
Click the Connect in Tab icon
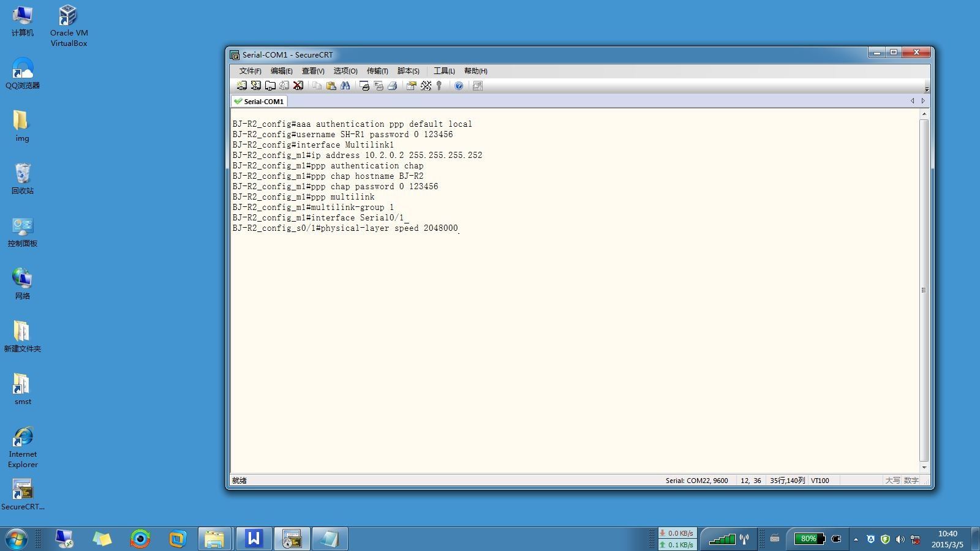(270, 86)
